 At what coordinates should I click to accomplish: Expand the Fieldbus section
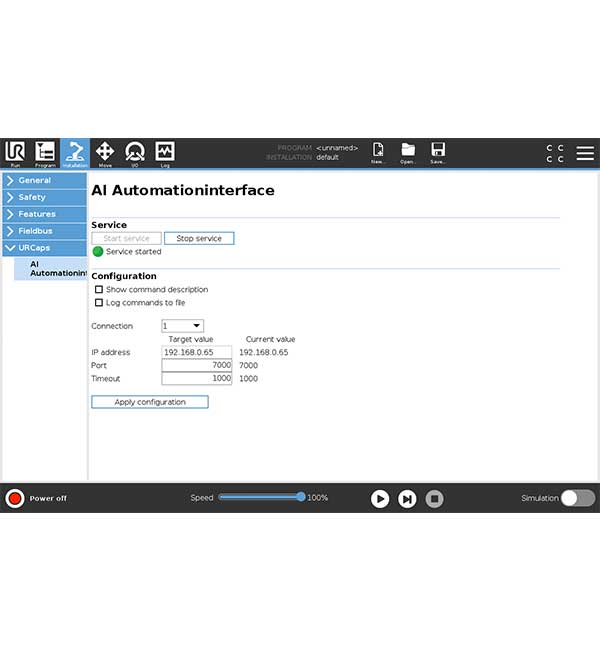pyautogui.click(x=45, y=231)
